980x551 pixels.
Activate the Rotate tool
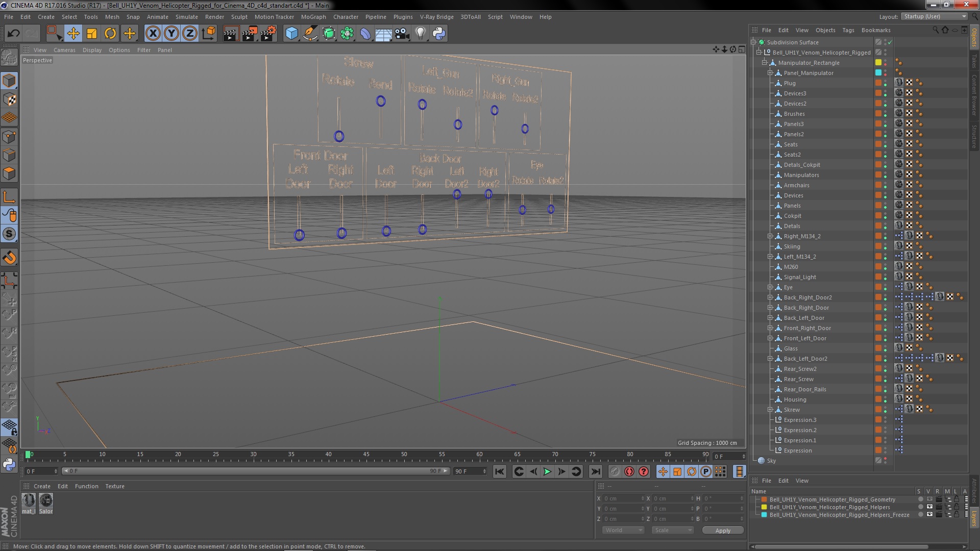(x=110, y=34)
